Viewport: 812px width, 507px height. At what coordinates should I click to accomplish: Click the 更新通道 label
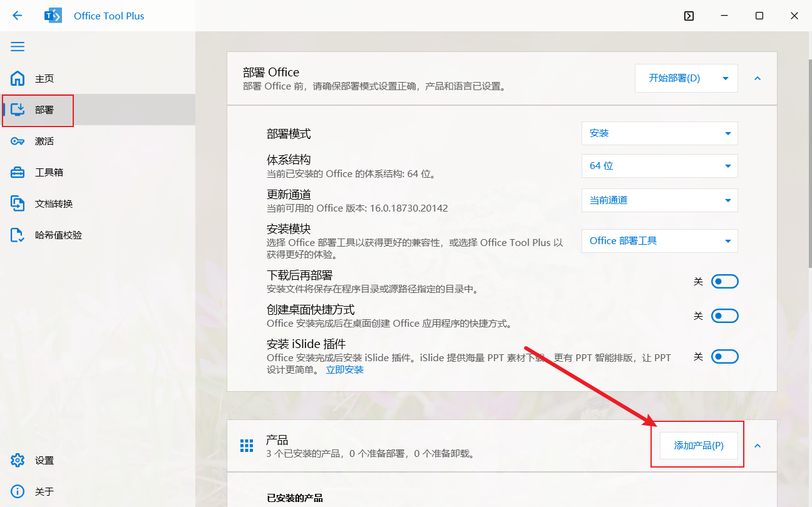click(x=289, y=194)
